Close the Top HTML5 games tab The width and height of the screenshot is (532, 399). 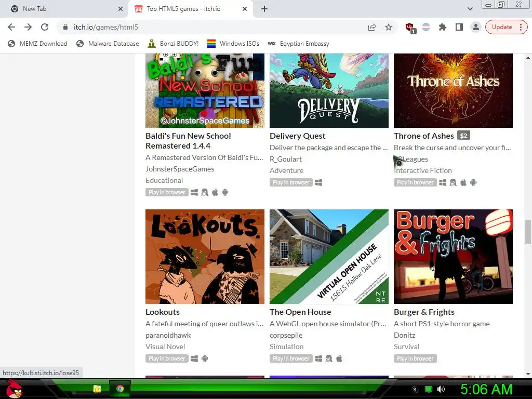click(245, 9)
